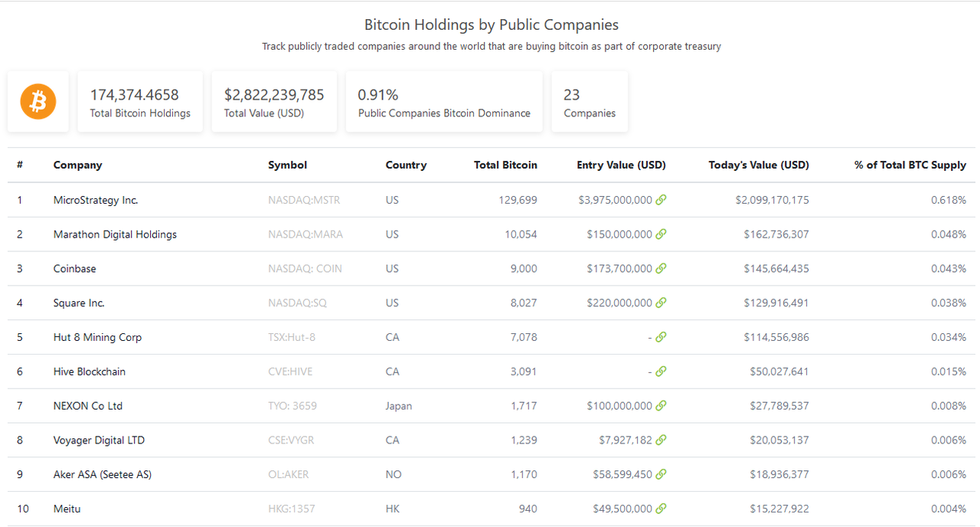
Task: Click the # rank column header
Action: click(20, 165)
